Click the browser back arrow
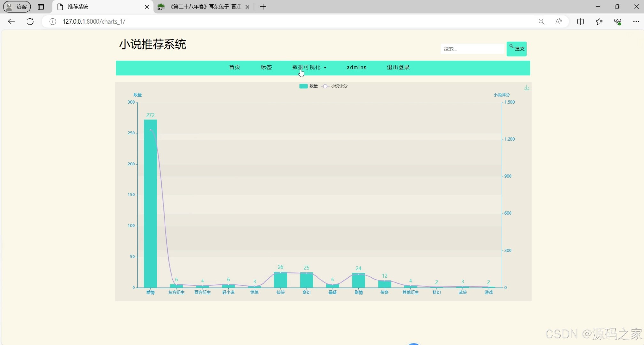This screenshot has width=644, height=345. pos(11,21)
